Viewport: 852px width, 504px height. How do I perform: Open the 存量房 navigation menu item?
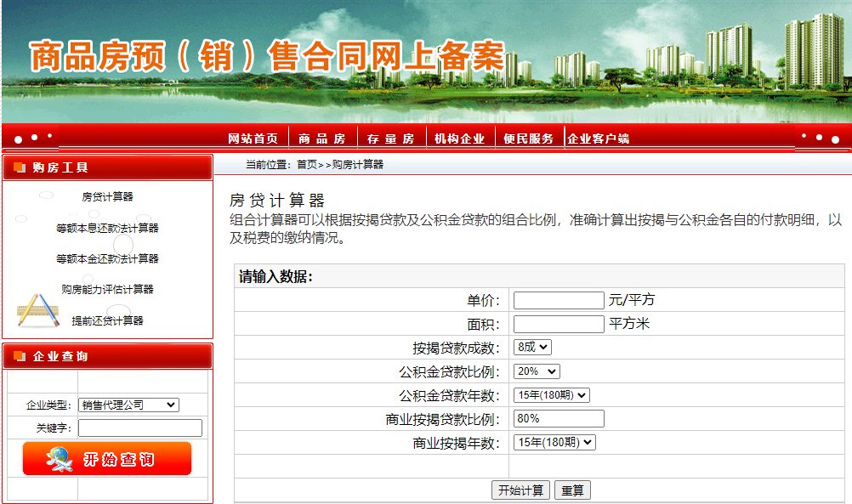tap(390, 139)
